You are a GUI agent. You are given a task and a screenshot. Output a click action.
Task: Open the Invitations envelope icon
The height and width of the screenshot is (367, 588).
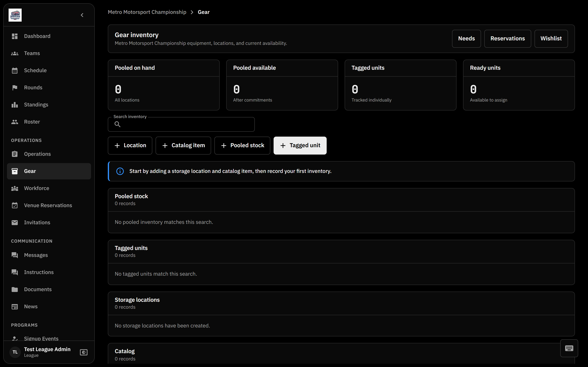click(x=14, y=223)
